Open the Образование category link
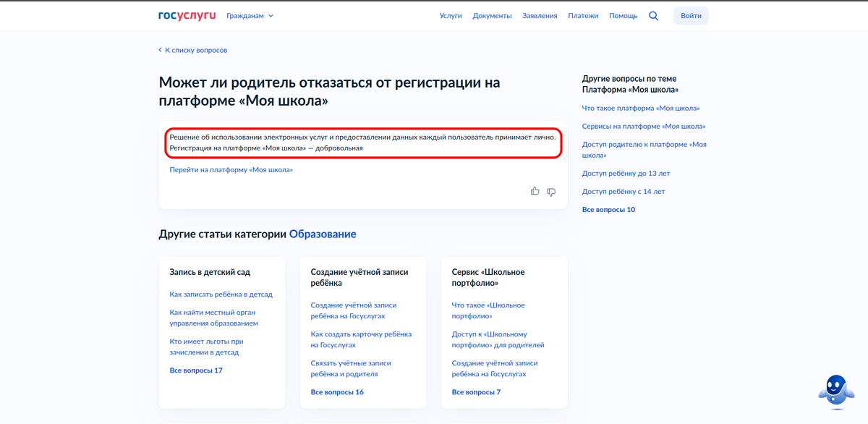Viewport: 868px width, 424px height. point(323,234)
